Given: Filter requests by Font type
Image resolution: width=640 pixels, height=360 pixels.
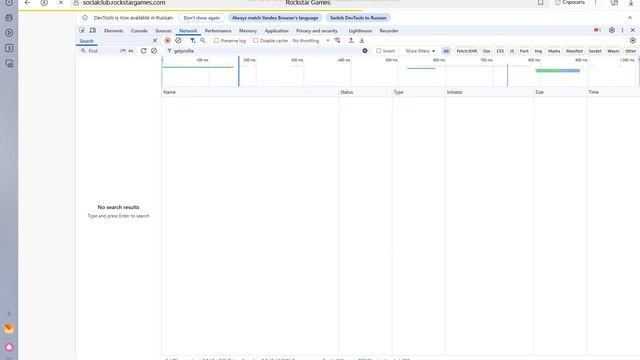Looking at the screenshot, I should point(524,51).
